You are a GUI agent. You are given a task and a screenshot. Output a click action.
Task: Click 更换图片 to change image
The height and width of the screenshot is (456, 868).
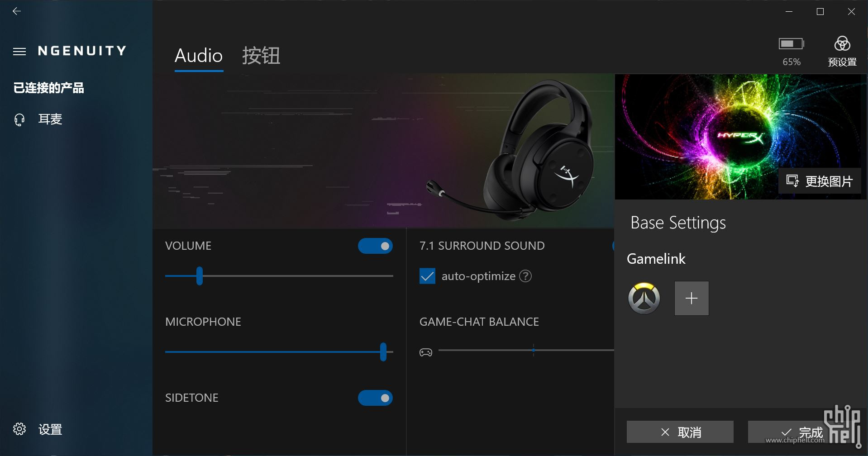tap(820, 181)
